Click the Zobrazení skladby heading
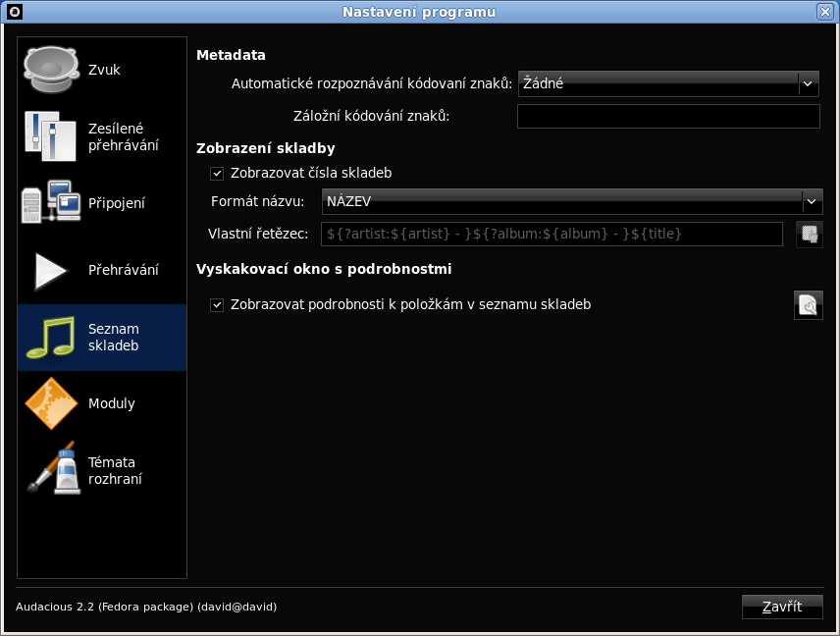The height and width of the screenshot is (636, 840). (266, 148)
